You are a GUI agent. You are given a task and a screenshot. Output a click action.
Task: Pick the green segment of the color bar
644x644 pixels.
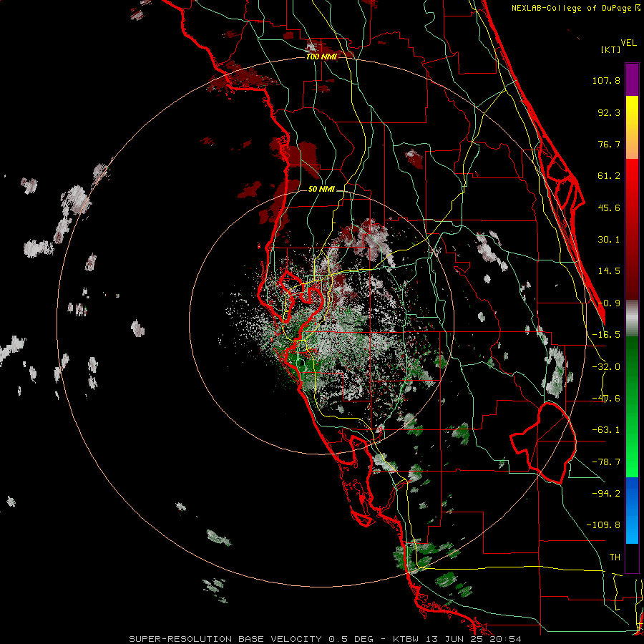(632, 406)
